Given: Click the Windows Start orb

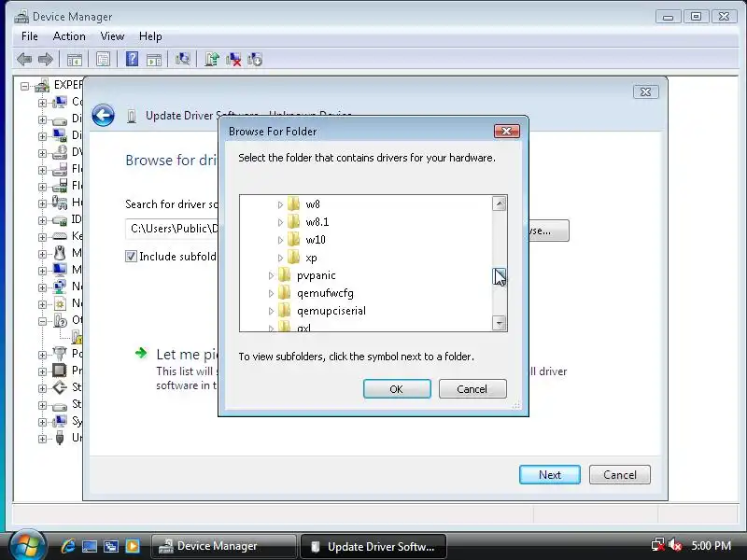Looking at the screenshot, I should (x=27, y=546).
